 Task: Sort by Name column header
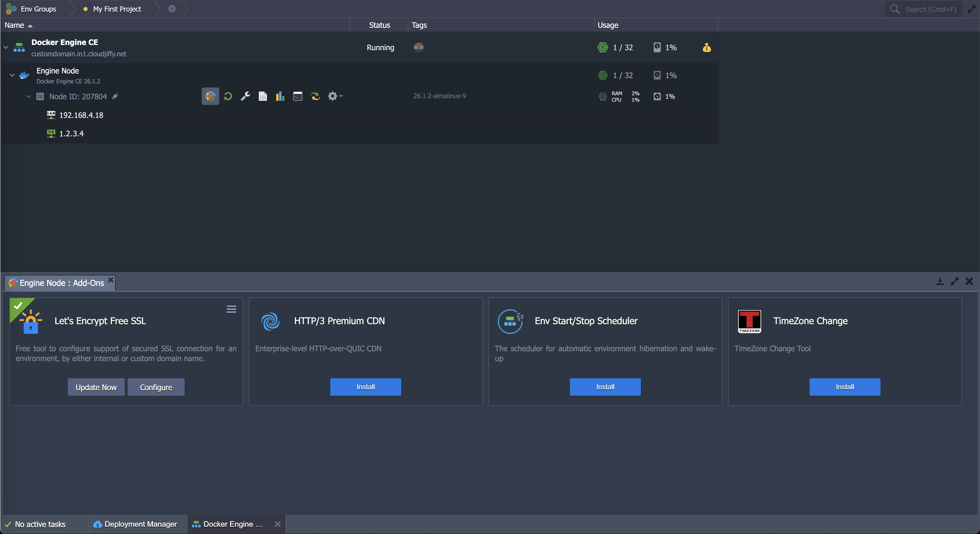coord(175,25)
